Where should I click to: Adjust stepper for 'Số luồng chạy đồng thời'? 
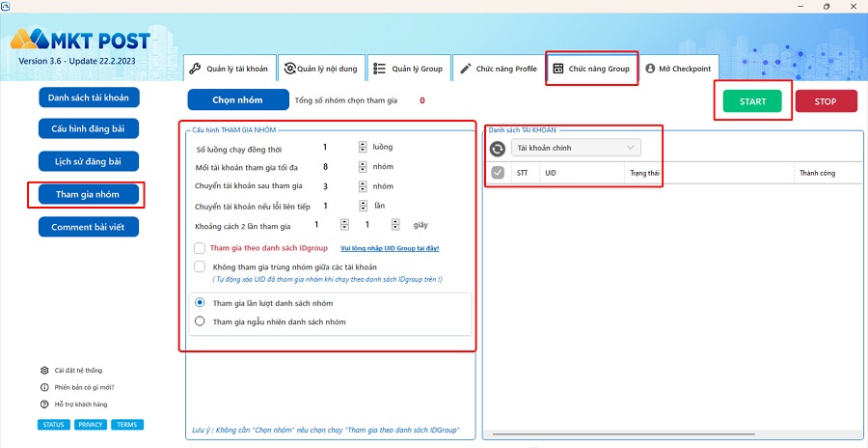tap(363, 148)
